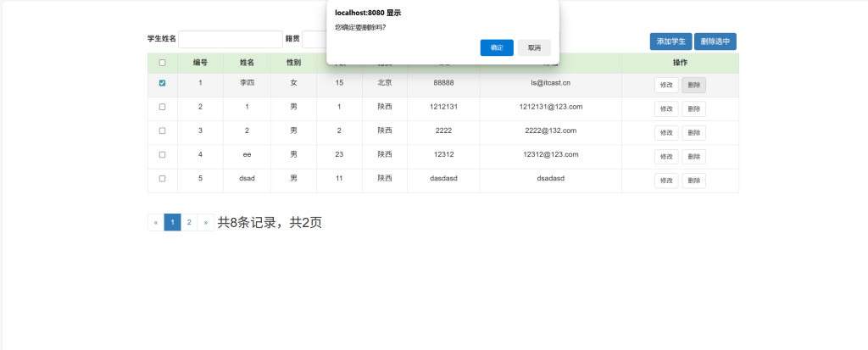
Task: Check the checkbox for row 2222
Action: click(x=162, y=131)
